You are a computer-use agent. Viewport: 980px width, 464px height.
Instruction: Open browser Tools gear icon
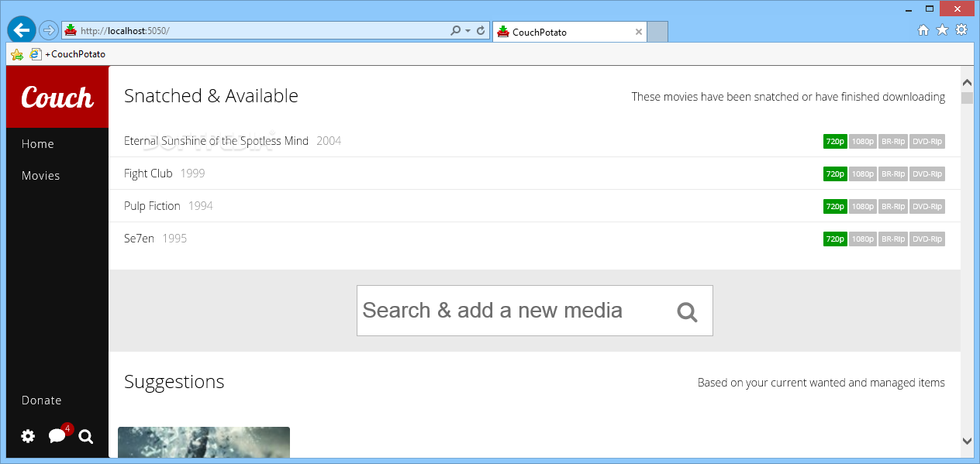(x=961, y=30)
